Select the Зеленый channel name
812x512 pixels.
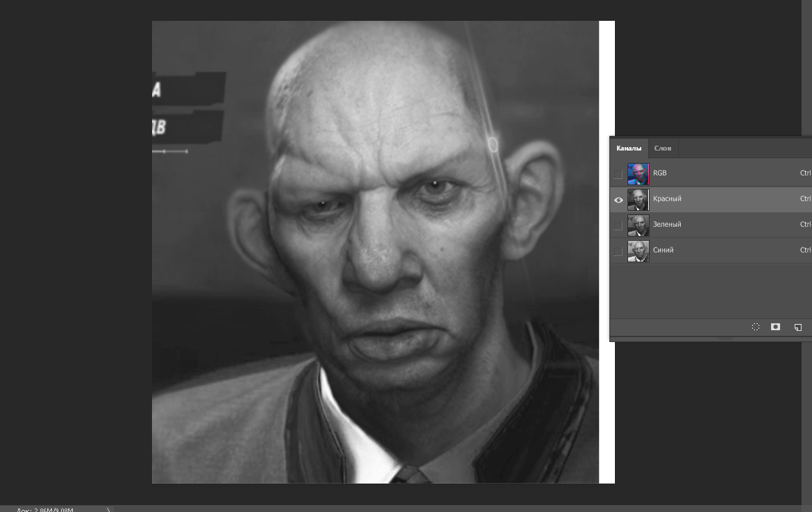667,224
